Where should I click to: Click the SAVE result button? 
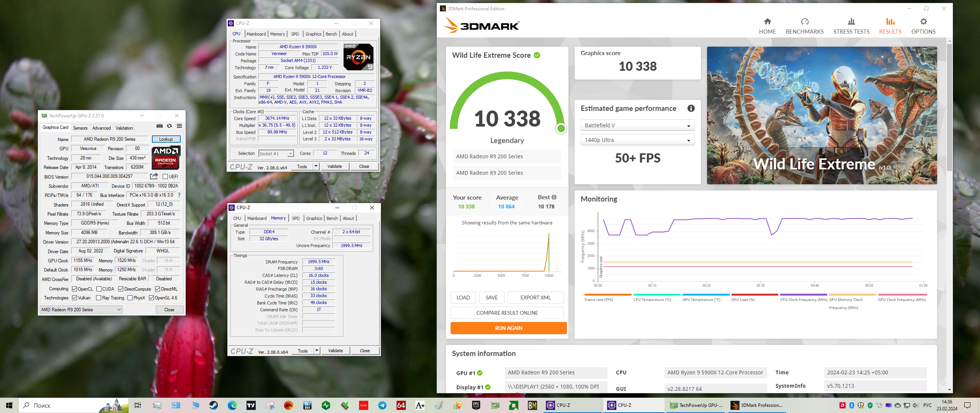(492, 298)
